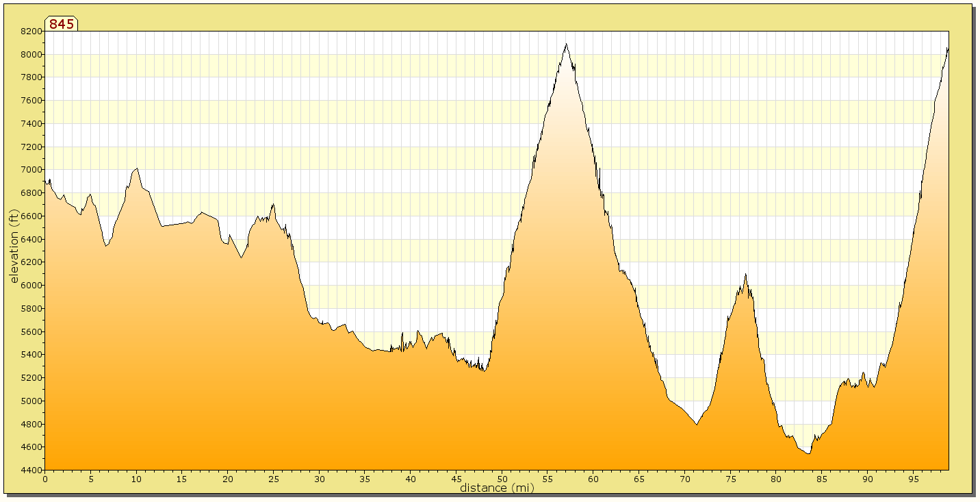Image resolution: width=980 pixels, height=502 pixels.
Task: Click the 40 mile distance label
Action: [x=411, y=479]
